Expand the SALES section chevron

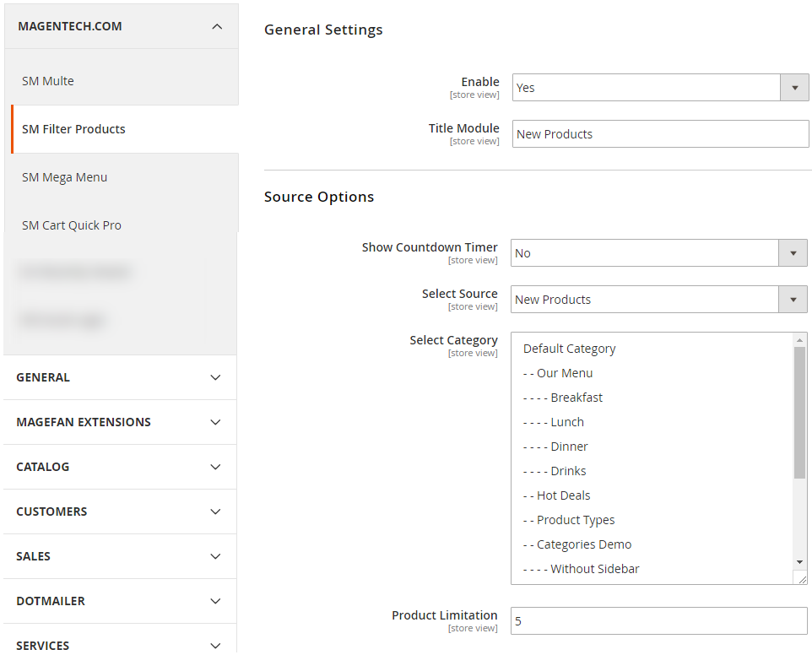click(215, 556)
